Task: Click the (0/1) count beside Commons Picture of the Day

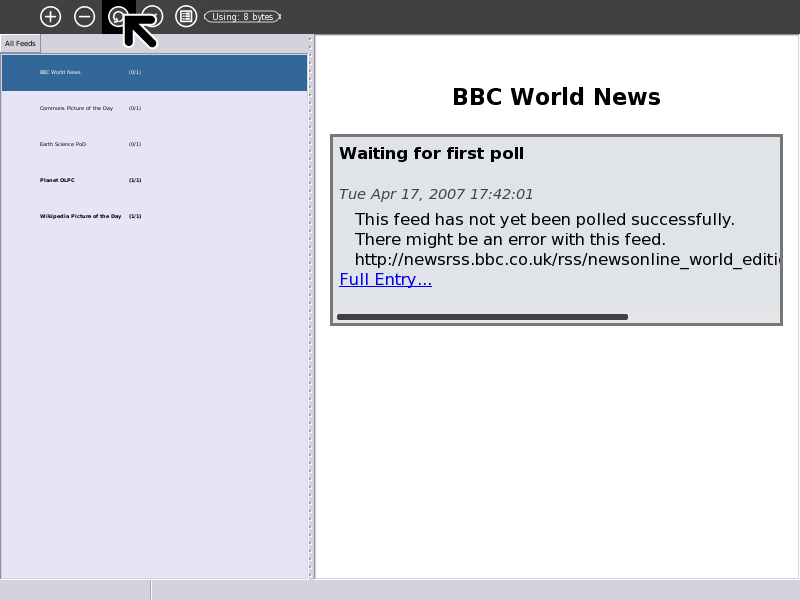Action: click(x=135, y=108)
